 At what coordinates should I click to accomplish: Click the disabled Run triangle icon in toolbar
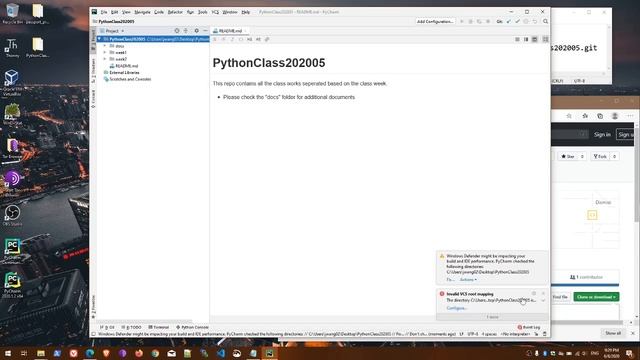click(462, 21)
